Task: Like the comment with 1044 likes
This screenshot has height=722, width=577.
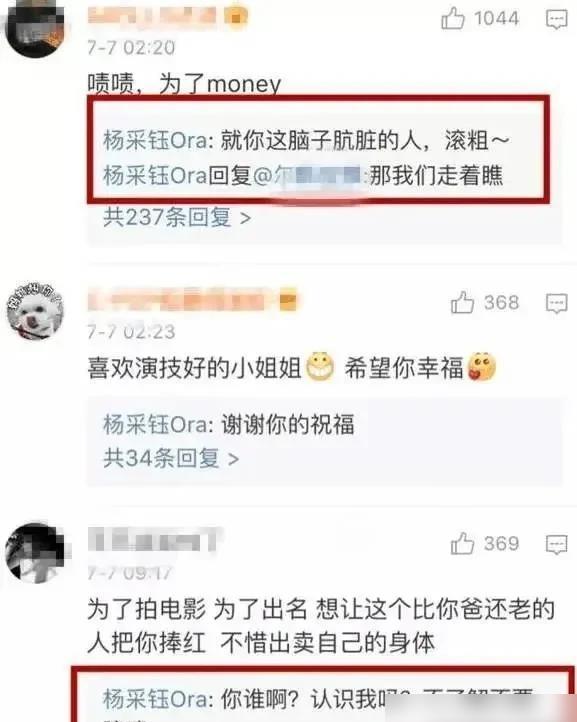Action: tap(453, 18)
